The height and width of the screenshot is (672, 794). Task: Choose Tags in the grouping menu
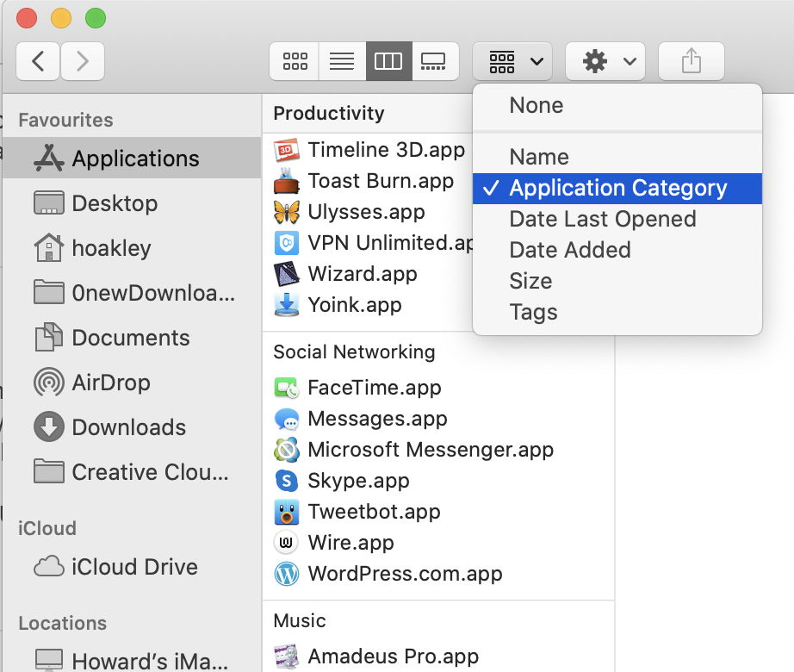tap(533, 312)
